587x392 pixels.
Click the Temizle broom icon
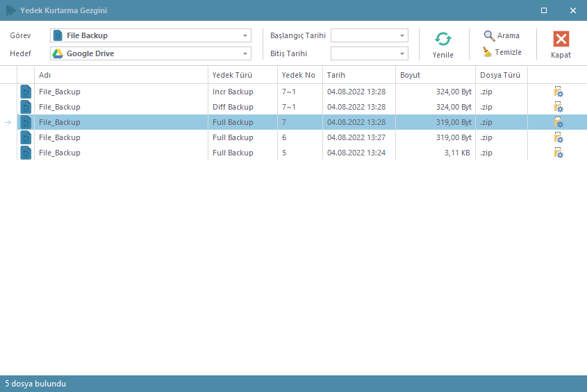488,52
